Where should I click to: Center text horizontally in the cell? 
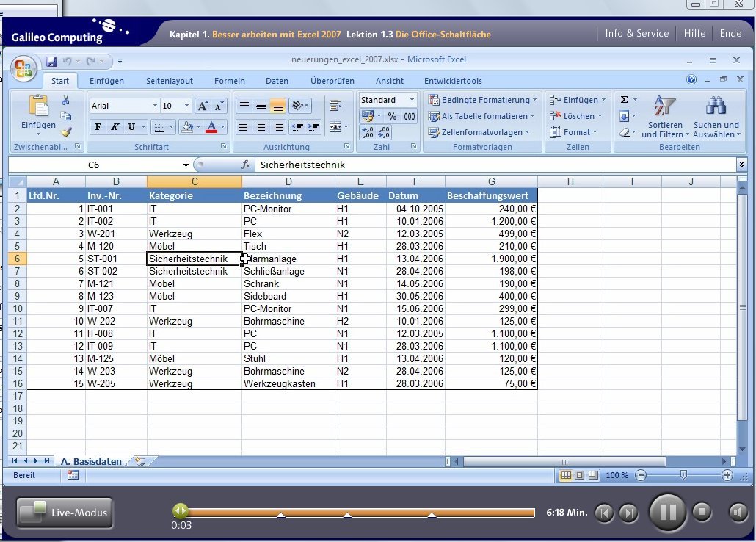261,127
